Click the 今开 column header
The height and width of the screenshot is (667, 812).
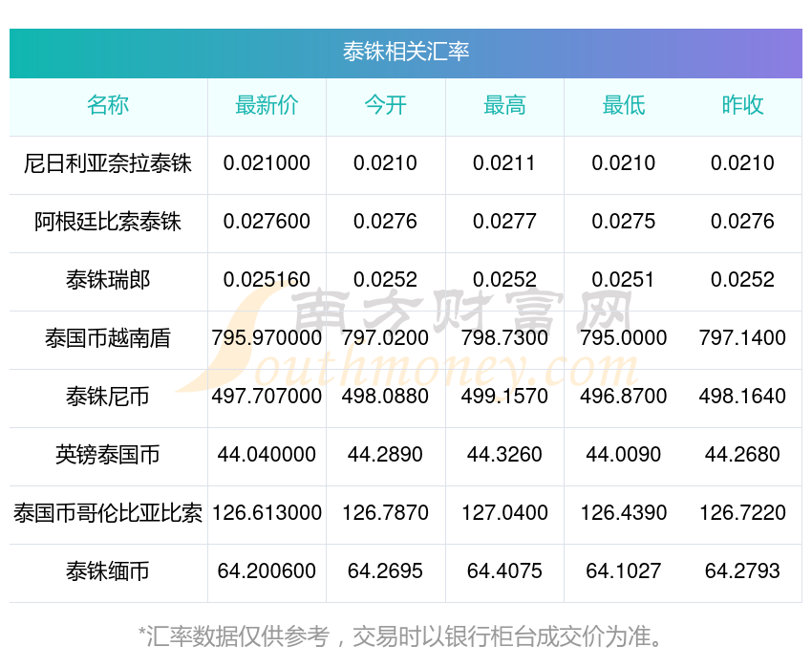(385, 105)
